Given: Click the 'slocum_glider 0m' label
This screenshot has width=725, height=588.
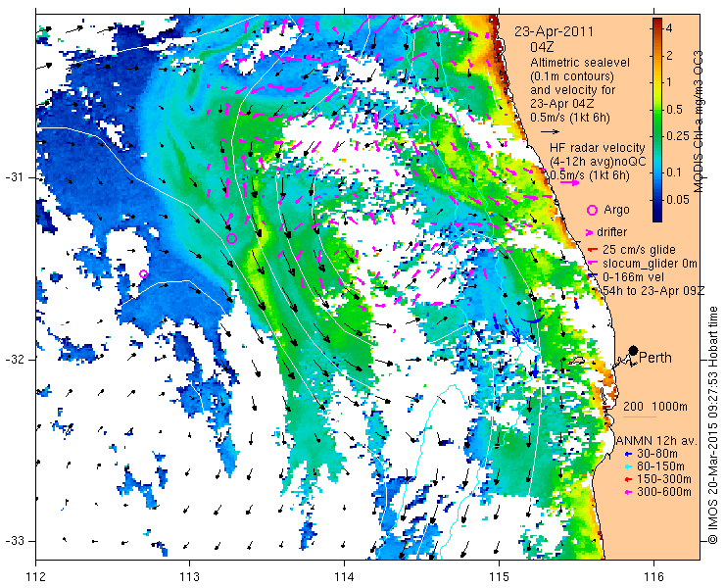Looking at the screenshot, I should pyautogui.click(x=650, y=264).
